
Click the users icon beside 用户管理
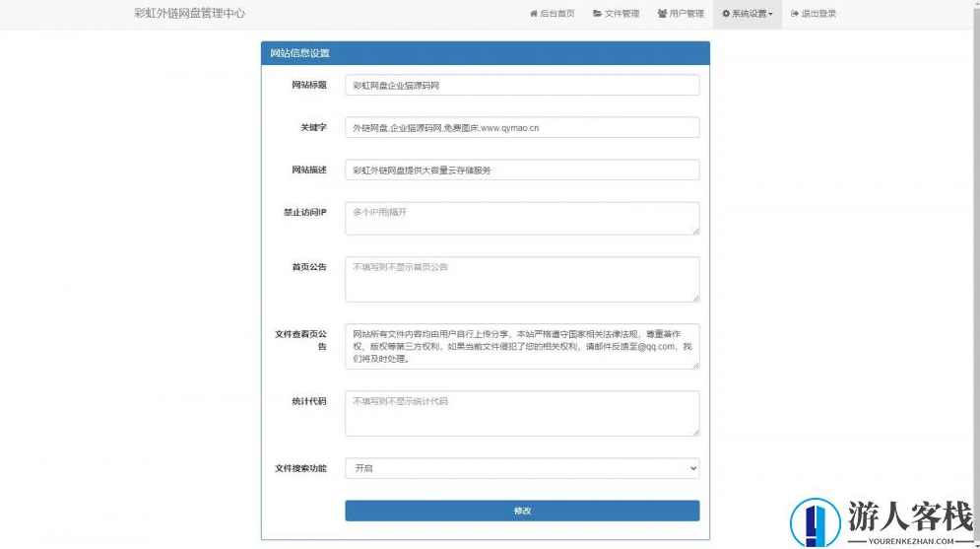tap(662, 13)
